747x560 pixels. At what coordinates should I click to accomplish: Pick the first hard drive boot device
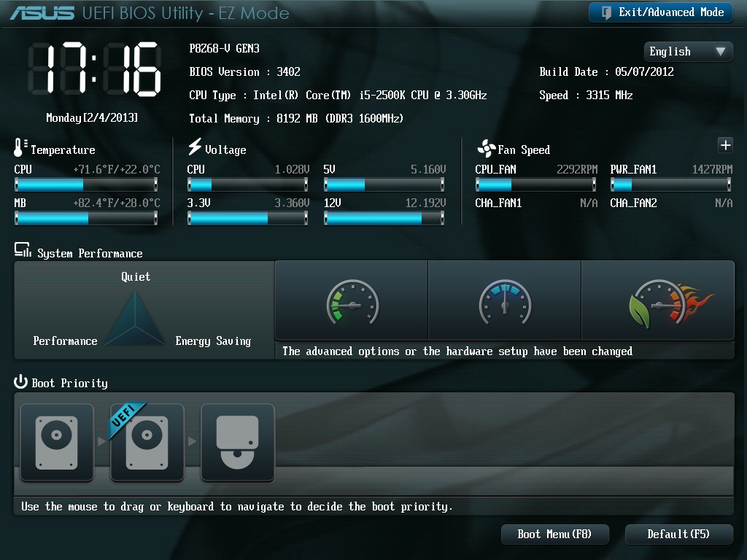click(57, 443)
